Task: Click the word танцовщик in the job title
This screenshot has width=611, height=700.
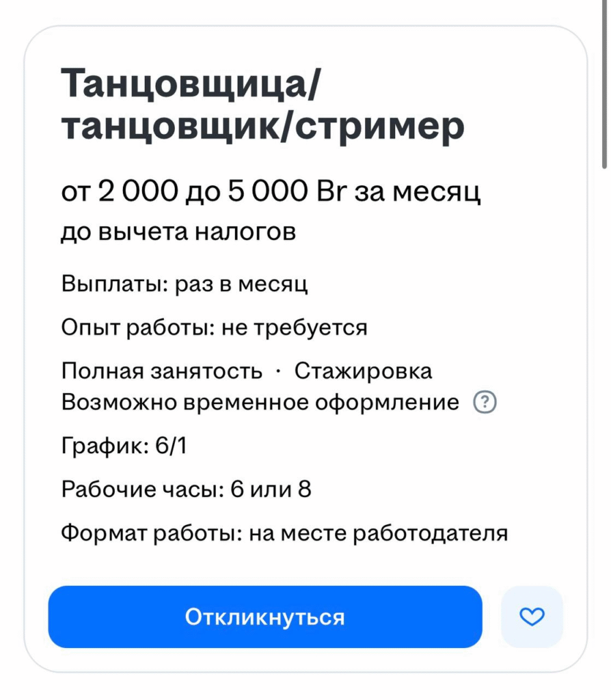Action: (x=174, y=126)
